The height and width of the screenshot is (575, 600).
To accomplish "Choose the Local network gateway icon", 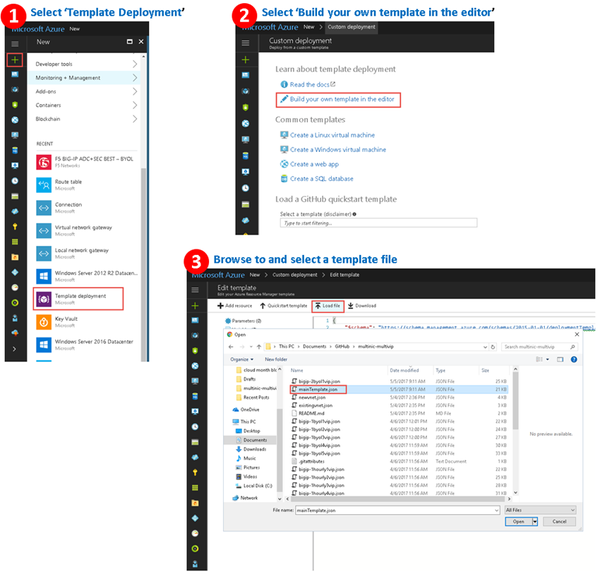I will [x=44, y=253].
